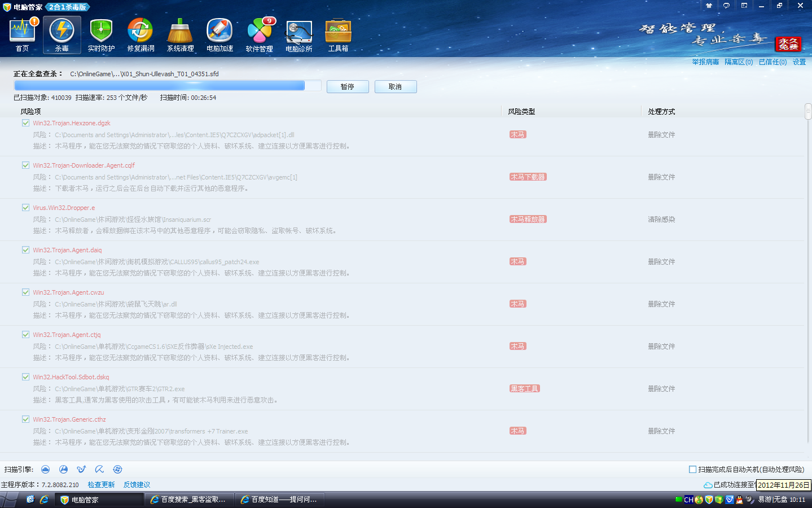
Task: Open 实时防护 real-time protection shield
Action: point(102,35)
